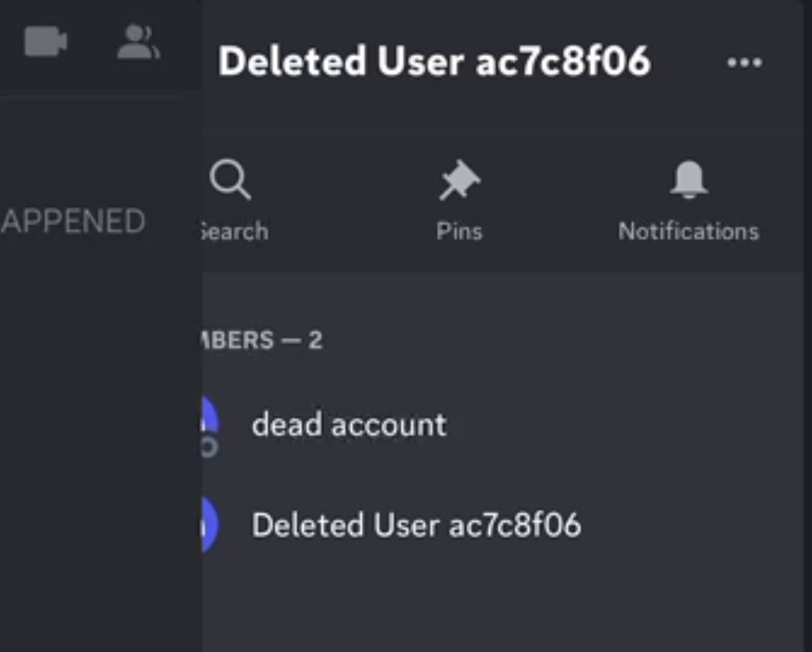Open Deleted User ac7c8f06 avatar in list

210,524
